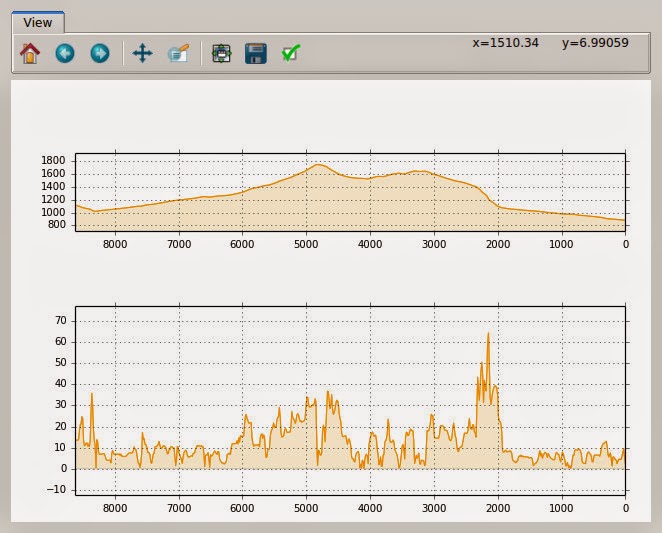Click the 50 label on lower chart
Screen dimensions: 662x533
[61, 363]
